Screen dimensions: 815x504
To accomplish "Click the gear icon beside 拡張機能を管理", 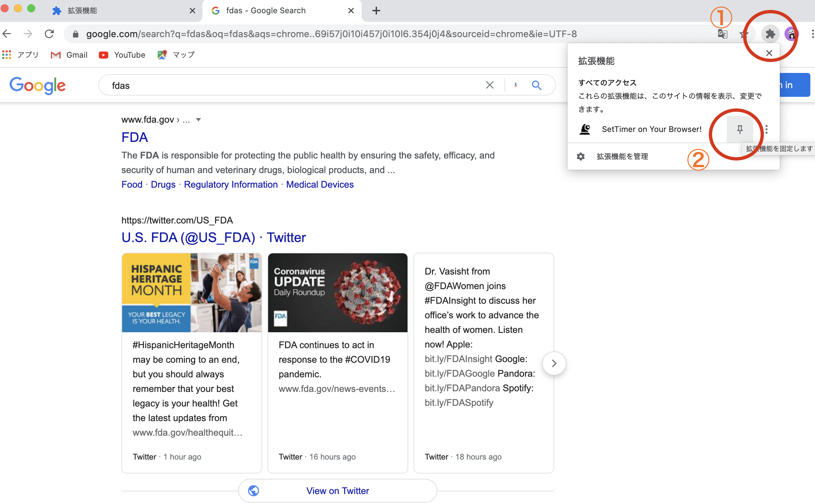I will [580, 157].
